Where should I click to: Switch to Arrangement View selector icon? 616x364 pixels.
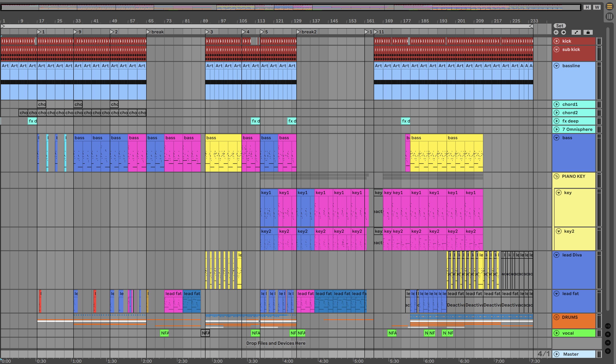click(x=610, y=7)
